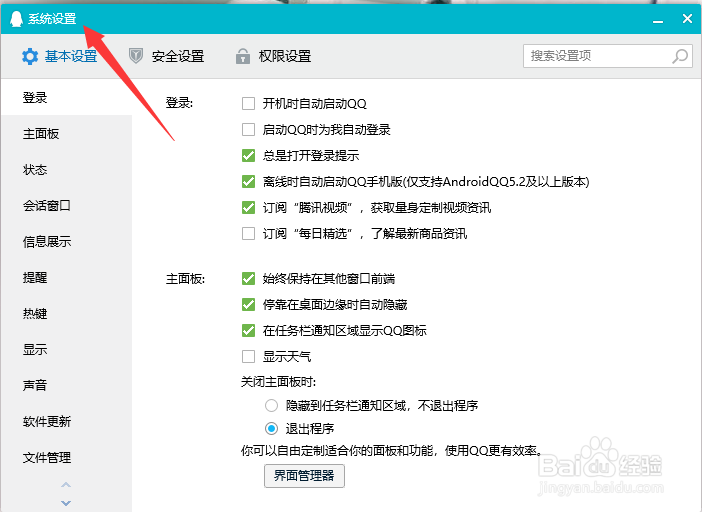Select the 退出程序 radio button
Viewport: 702px width, 512px height.
coord(271,429)
